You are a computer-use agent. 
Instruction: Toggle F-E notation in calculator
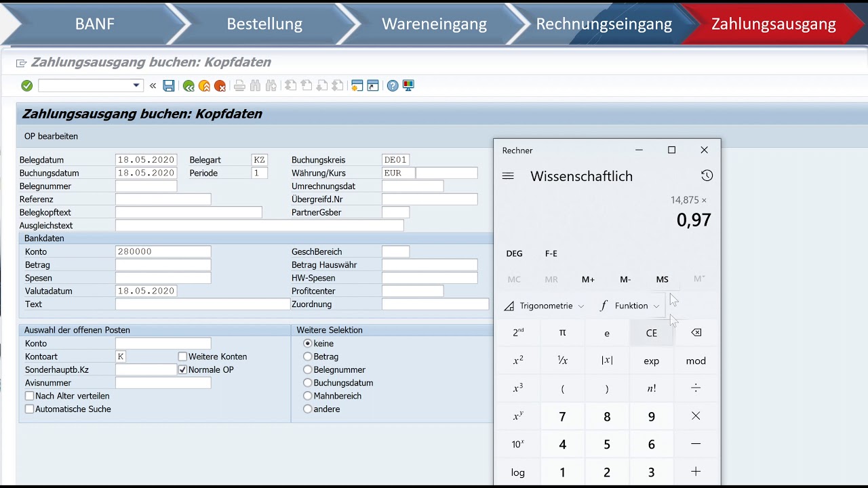(551, 253)
